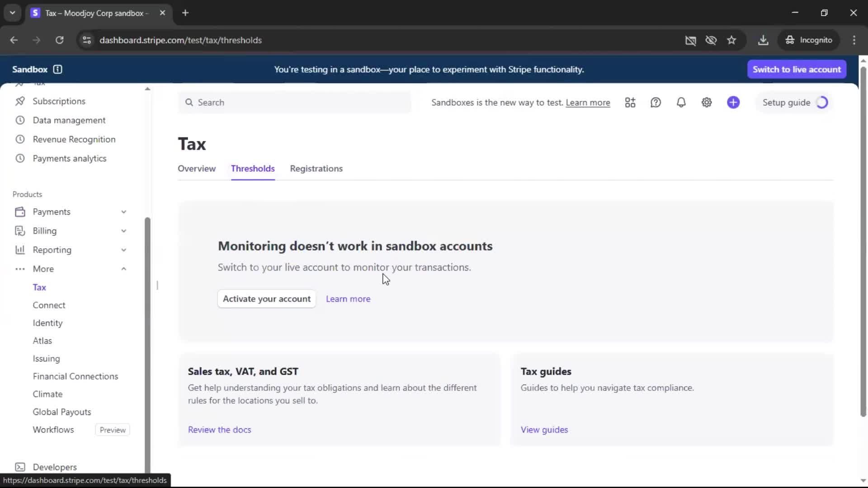The width and height of the screenshot is (868, 488).
Task: Expand the Payments section chevron
Action: point(123,212)
